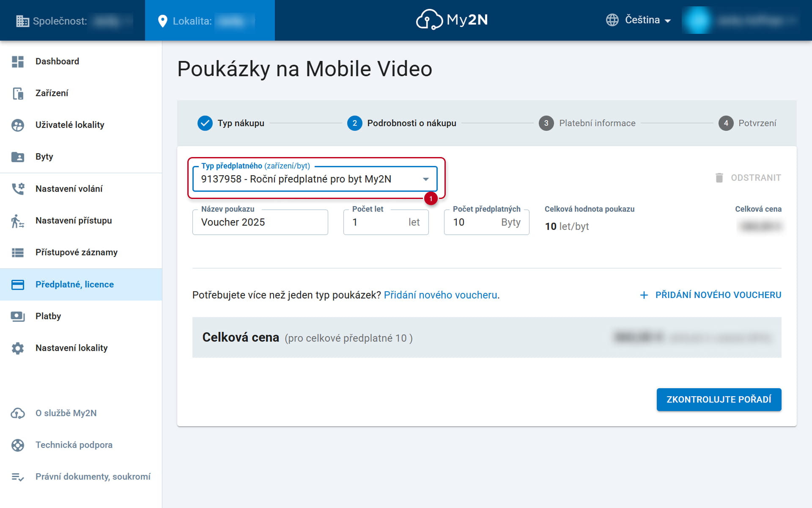The width and height of the screenshot is (812, 508).
Task: Click the Název poukazu input field
Action: click(x=260, y=222)
